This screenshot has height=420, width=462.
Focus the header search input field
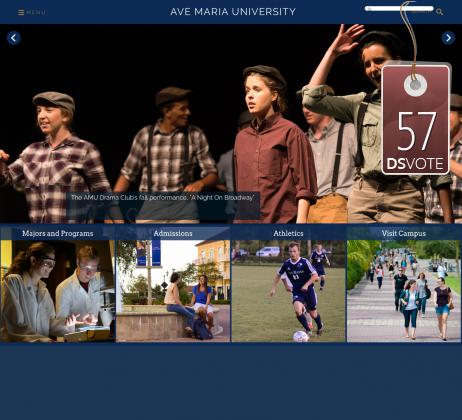[x=399, y=9]
